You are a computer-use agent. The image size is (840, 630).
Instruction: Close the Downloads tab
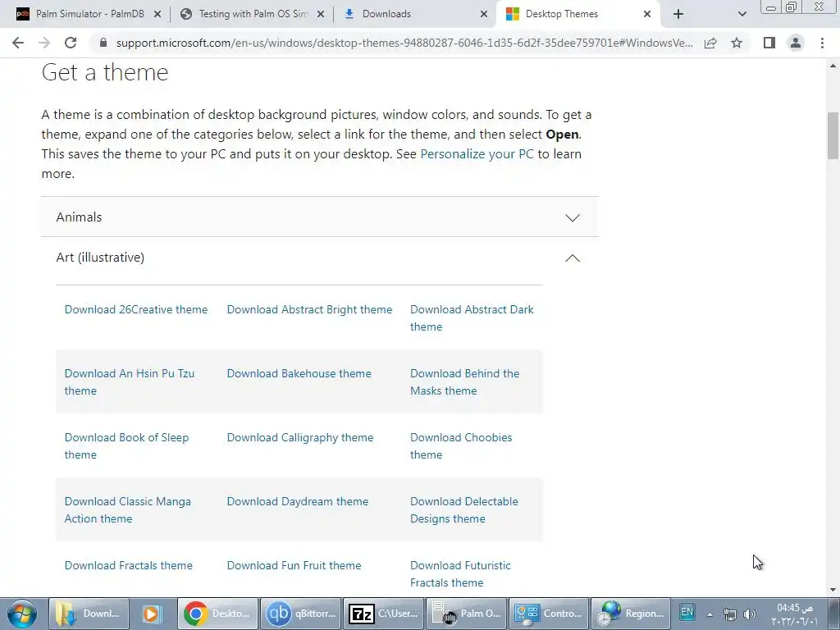pos(484,15)
